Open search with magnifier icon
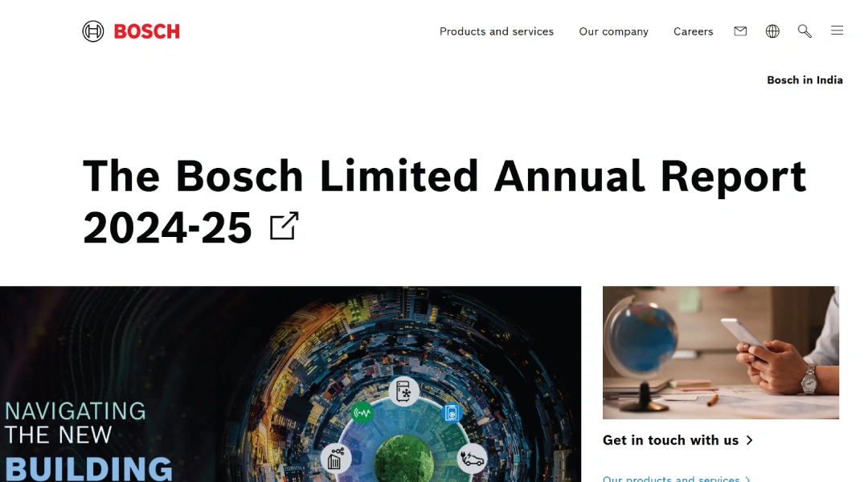Screen dimensions: 868x482 (805, 31)
